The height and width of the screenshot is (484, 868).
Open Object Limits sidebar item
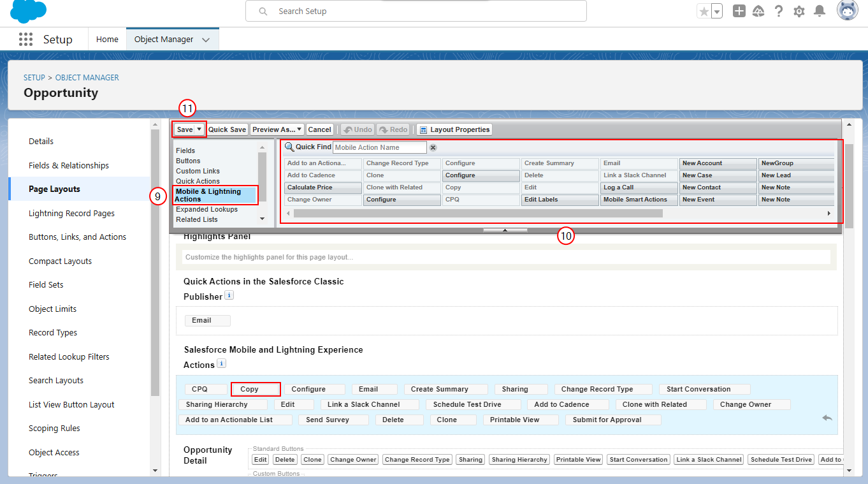tap(52, 309)
